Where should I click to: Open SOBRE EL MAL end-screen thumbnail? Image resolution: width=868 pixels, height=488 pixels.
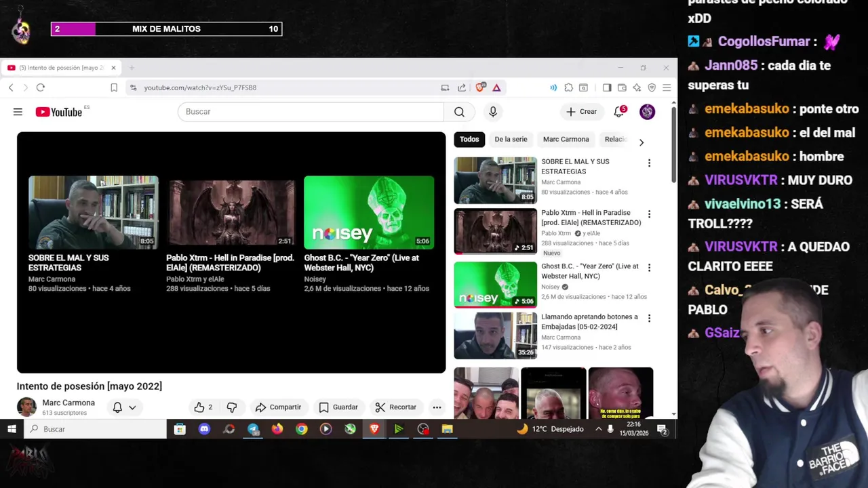pyautogui.click(x=94, y=212)
